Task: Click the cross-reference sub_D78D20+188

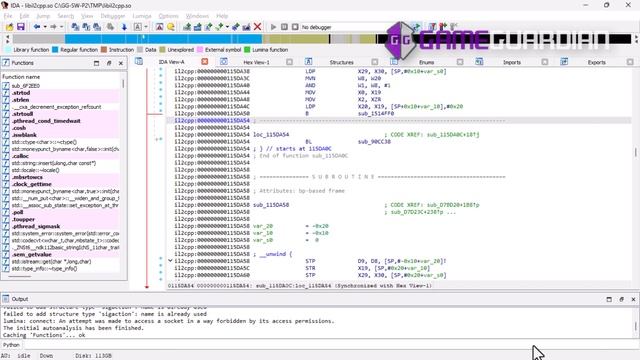Action: tap(453, 205)
